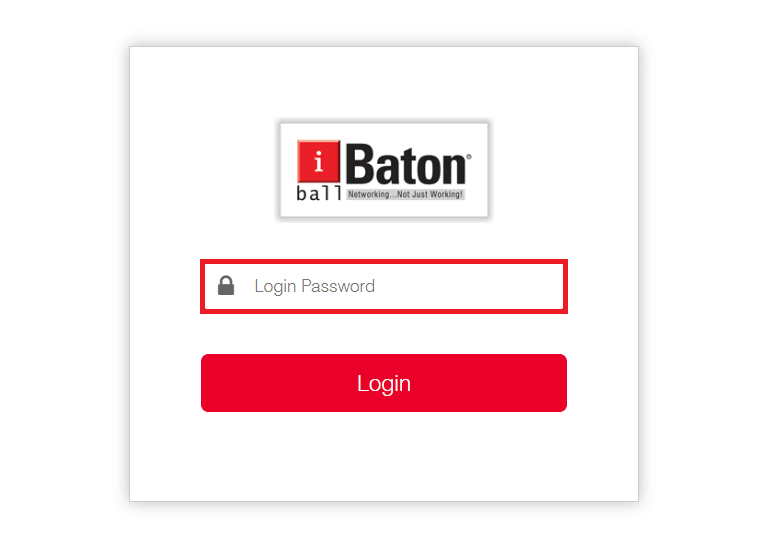Click the 'Baton' wordmark in the logo
This screenshot has width=773, height=551.
[x=406, y=165]
